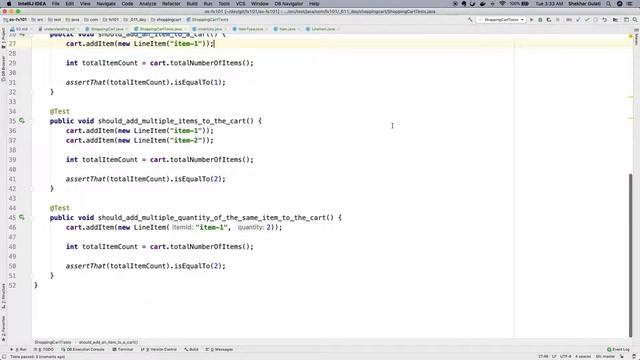The width and height of the screenshot is (640, 360).
Task: Toggle the read-only lock icon in status bar
Action: point(622,356)
